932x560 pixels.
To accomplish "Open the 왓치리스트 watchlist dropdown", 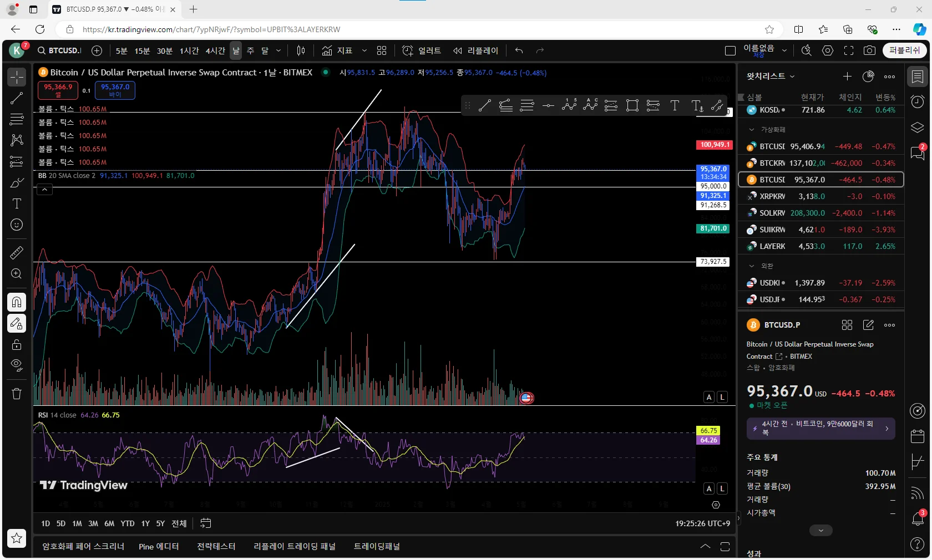I will (771, 77).
